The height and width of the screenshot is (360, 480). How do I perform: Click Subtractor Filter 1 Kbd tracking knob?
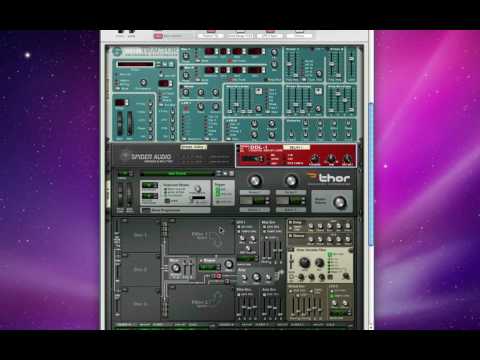[319, 74]
